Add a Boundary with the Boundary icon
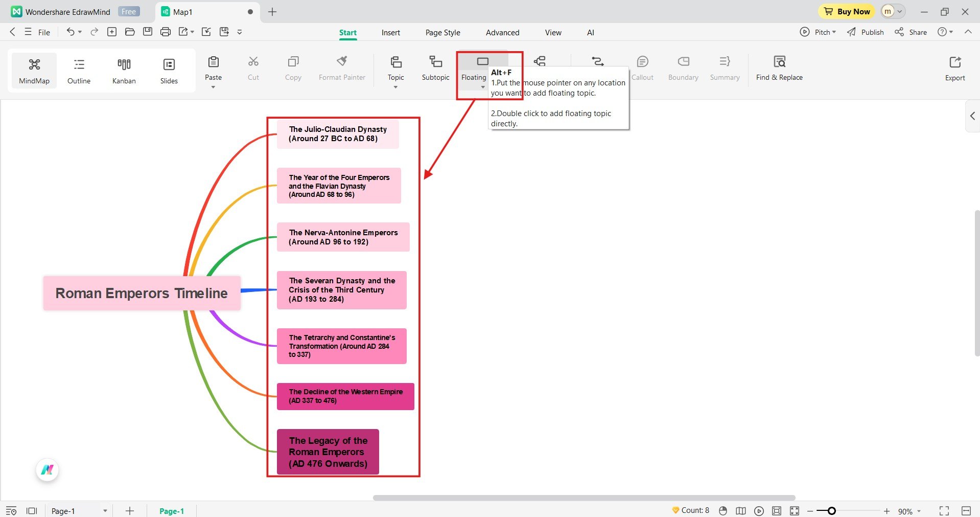The image size is (980, 517). 683,68
